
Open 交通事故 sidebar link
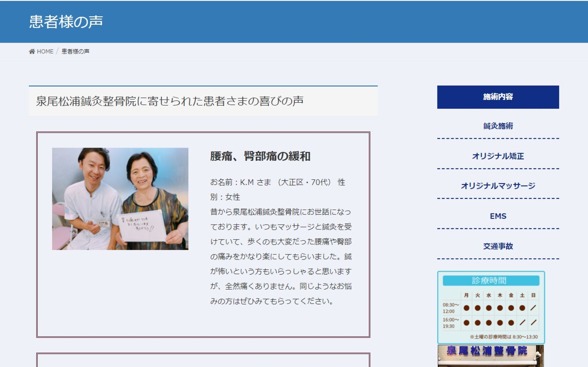click(x=498, y=246)
